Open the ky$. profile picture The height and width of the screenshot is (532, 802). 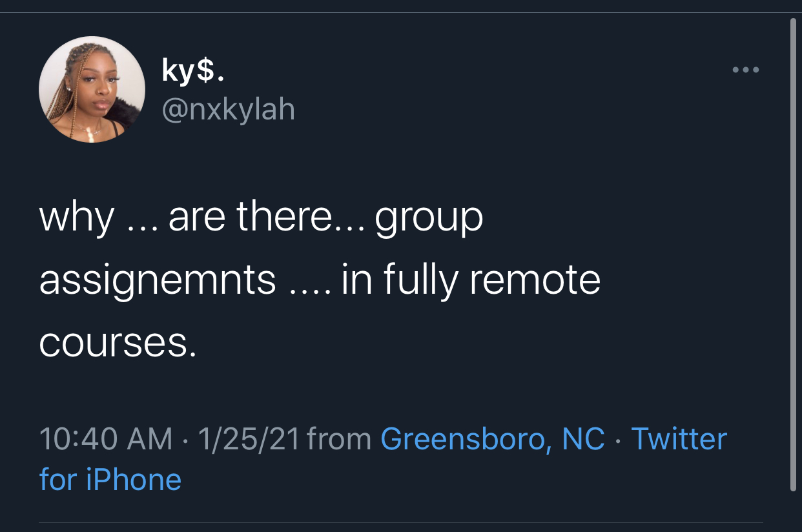click(92, 90)
